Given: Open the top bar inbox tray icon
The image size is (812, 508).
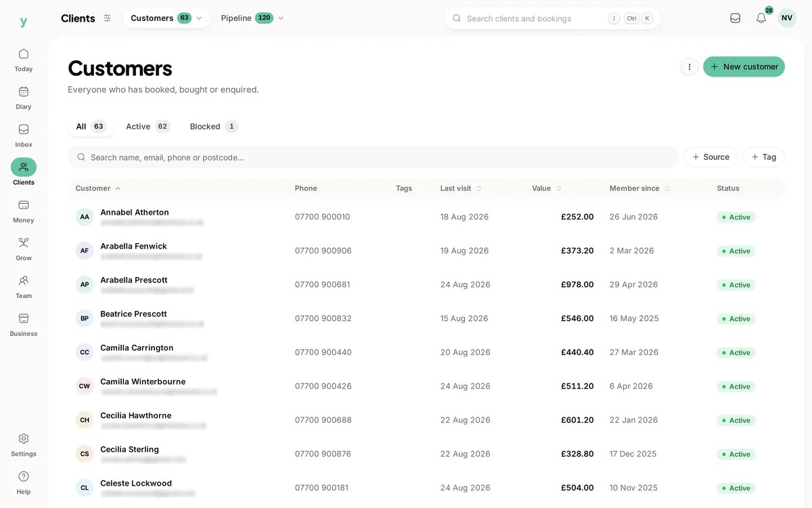Looking at the screenshot, I should coord(735,18).
